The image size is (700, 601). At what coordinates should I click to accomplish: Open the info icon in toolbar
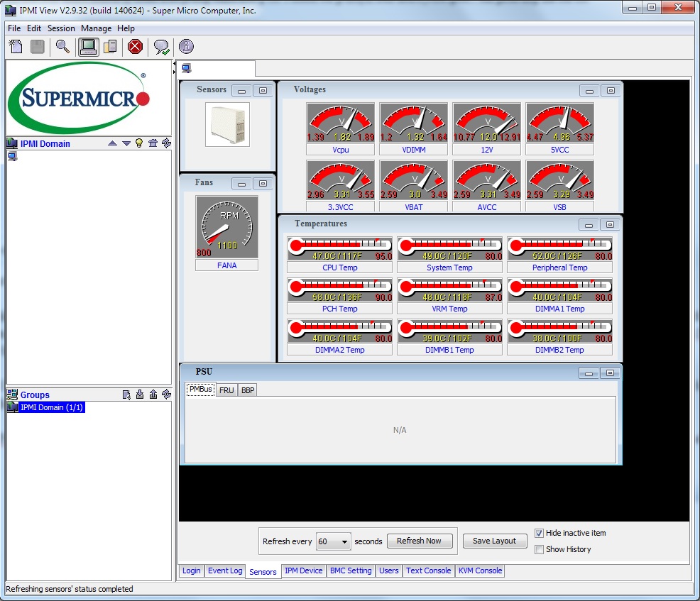tap(186, 47)
